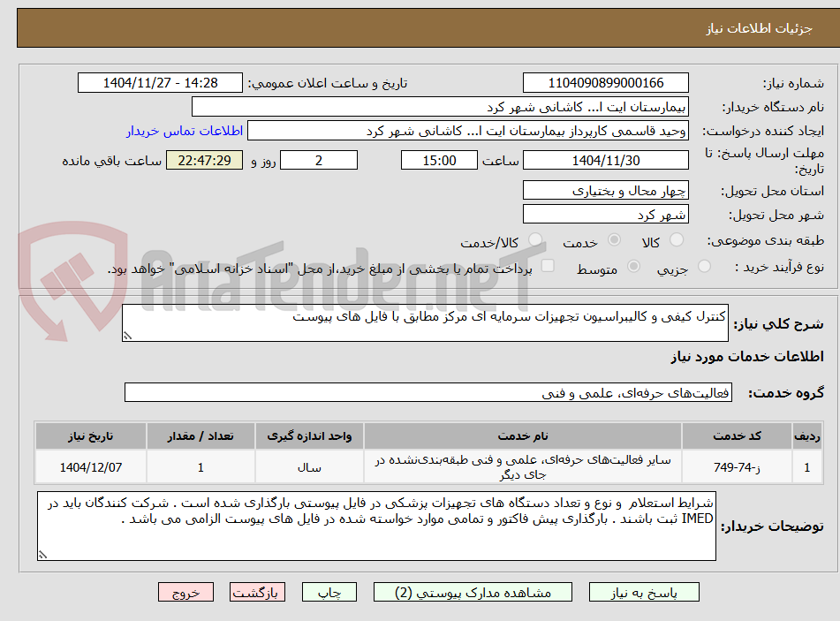This screenshot has height=621, width=840.
Task: Click the buyer notes textarea
Action: 376,526
